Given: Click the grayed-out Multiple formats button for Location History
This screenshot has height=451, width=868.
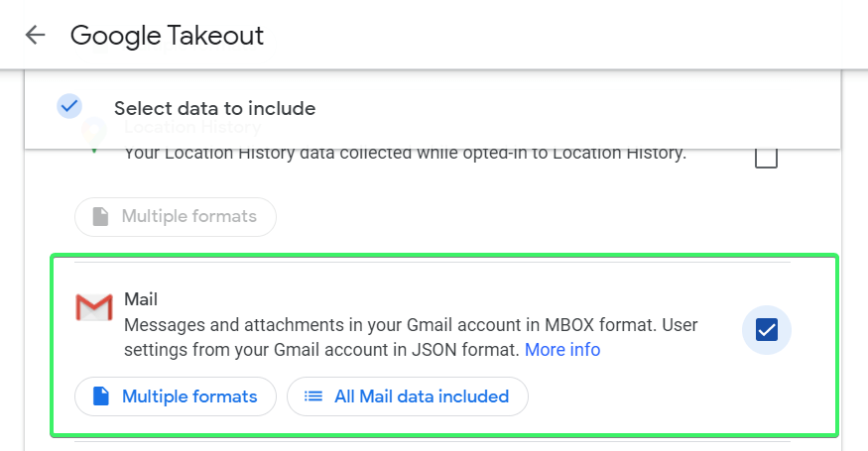Looking at the screenshot, I should pyautogui.click(x=176, y=216).
